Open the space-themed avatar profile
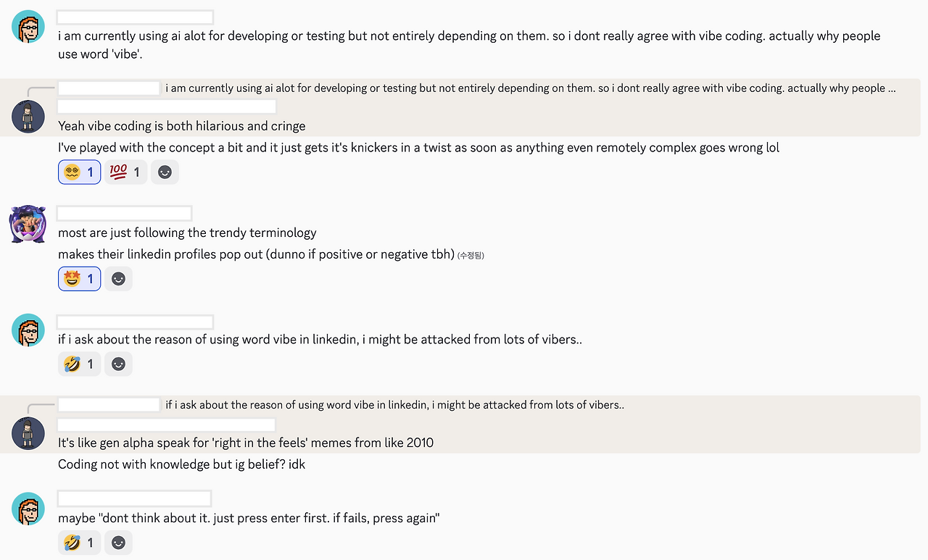This screenshot has height=560, width=928. pos(28,224)
